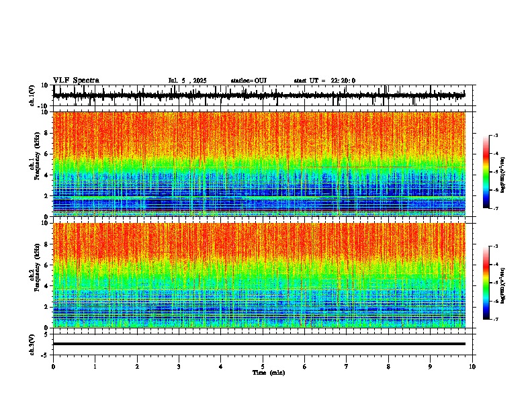This screenshot has height=411, width=532.
Task: Click the "0" tick on the time axis
Action: 53,367
